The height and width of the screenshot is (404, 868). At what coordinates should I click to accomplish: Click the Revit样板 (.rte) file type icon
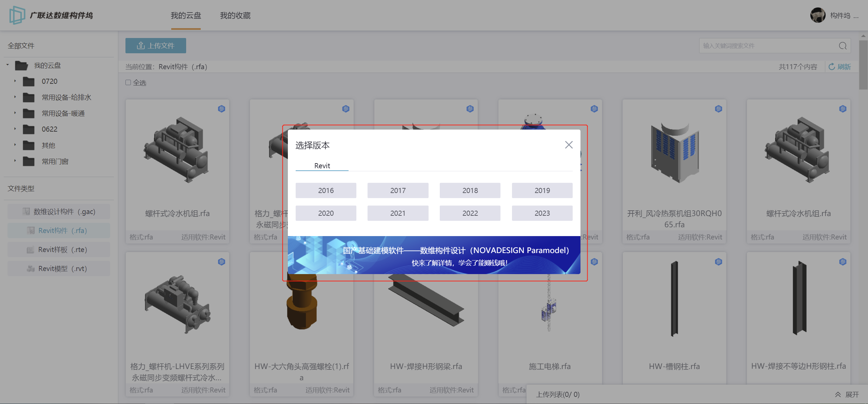coord(31,250)
